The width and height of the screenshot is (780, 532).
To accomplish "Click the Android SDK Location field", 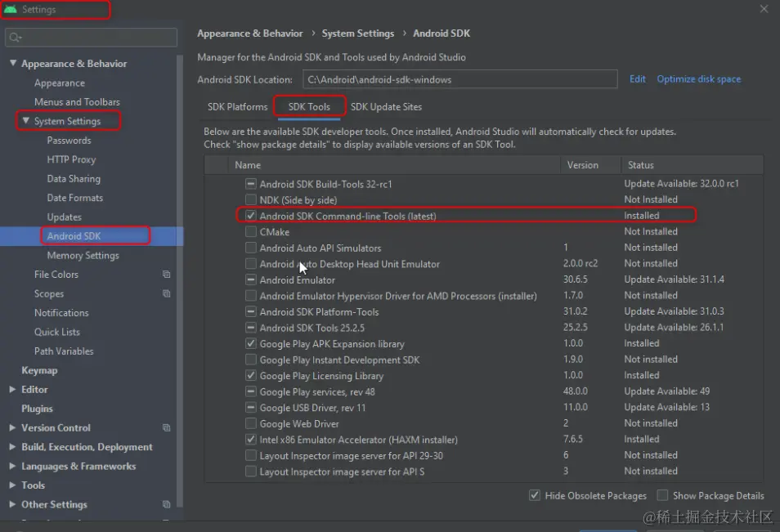I will pos(459,79).
